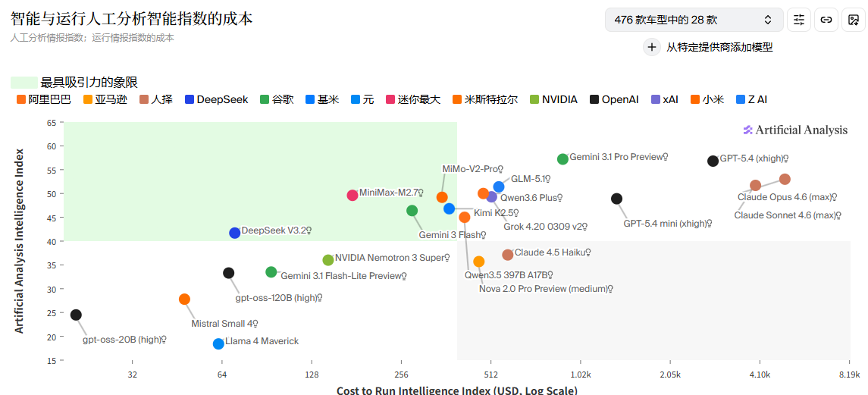Open the chart filter settings sliders icon
Viewport: 868px width, 395px height.
click(x=799, y=20)
